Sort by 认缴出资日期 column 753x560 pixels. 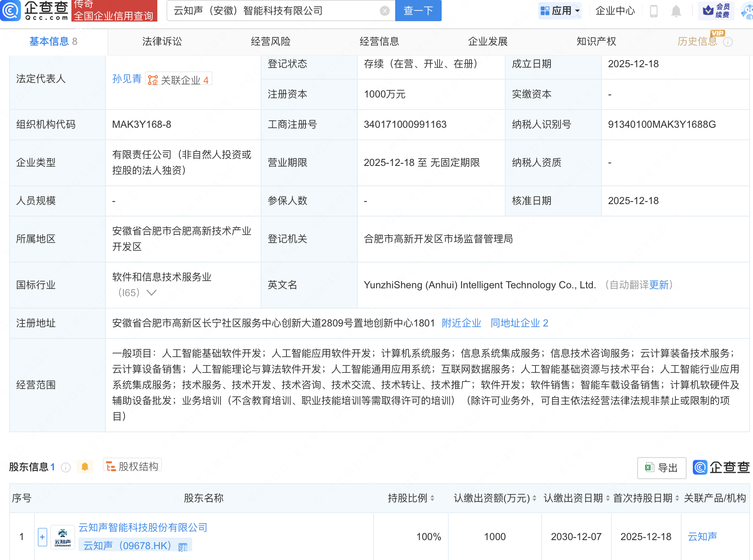tap(608, 498)
